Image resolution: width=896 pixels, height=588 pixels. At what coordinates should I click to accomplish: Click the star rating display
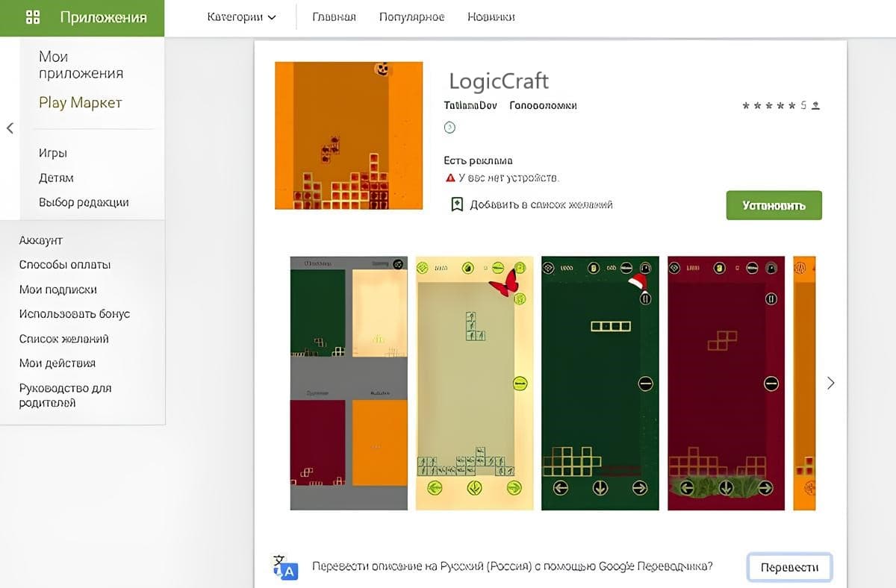point(769,106)
